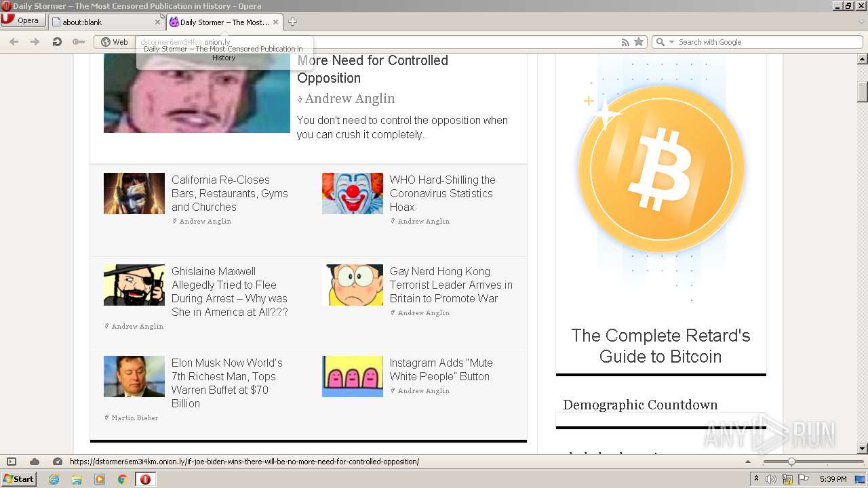The image size is (868, 488).
Task: Open the California Re-Closes Bars article
Action: (230, 193)
